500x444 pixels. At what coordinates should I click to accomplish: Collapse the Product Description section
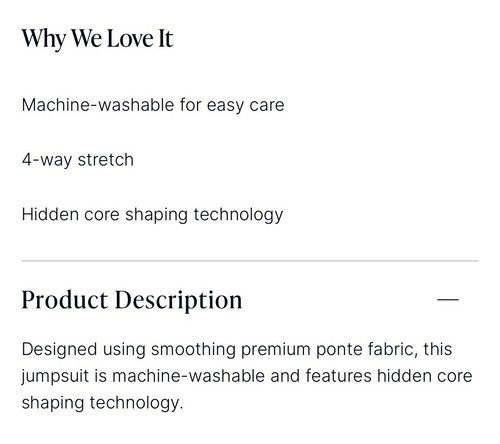click(448, 299)
